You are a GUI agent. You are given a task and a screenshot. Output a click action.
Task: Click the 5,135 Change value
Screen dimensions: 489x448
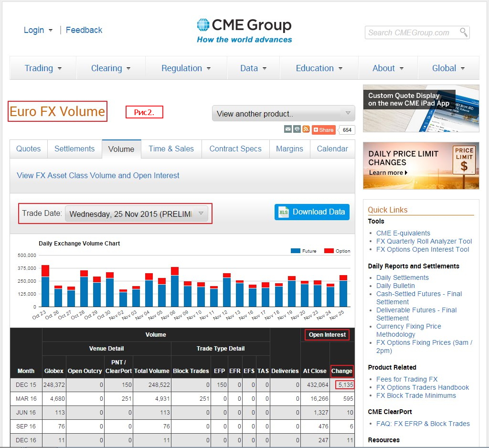click(346, 384)
